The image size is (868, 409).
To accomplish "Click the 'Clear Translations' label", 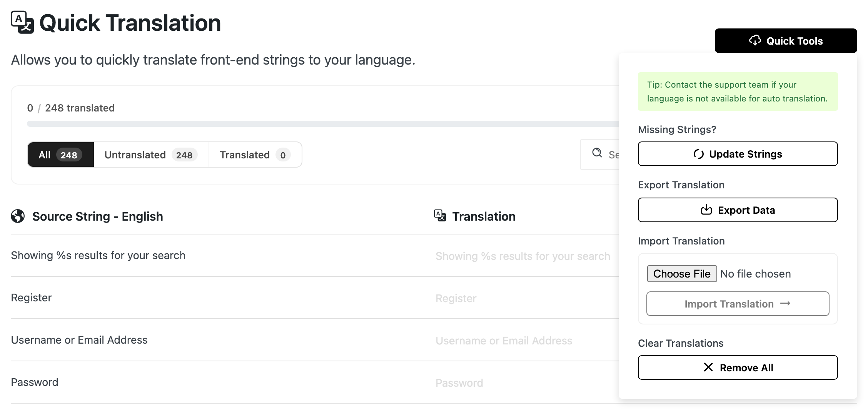I will (681, 343).
